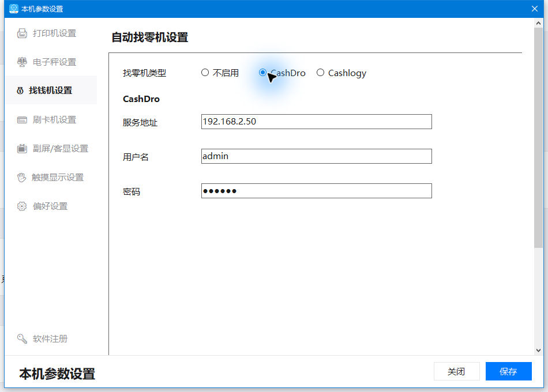
Task: Open the 电子秤设置 section
Action: pos(51,62)
